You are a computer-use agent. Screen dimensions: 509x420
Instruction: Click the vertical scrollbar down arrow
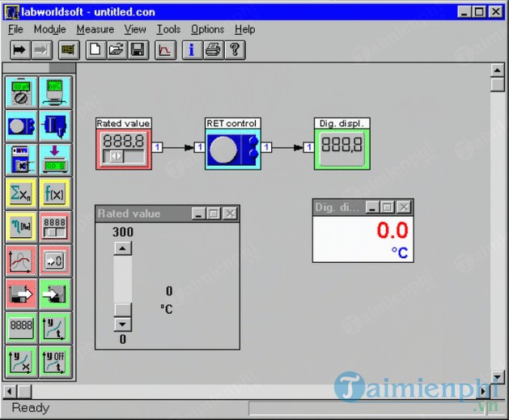(498, 377)
